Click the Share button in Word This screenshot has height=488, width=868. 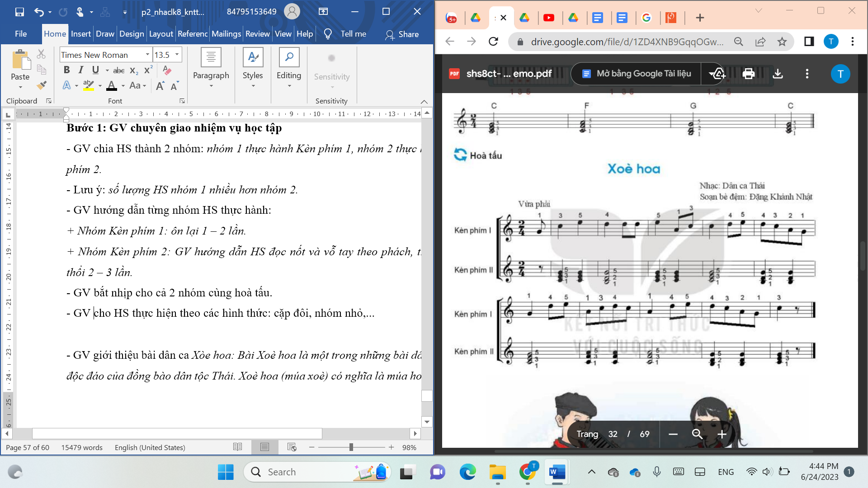click(402, 34)
